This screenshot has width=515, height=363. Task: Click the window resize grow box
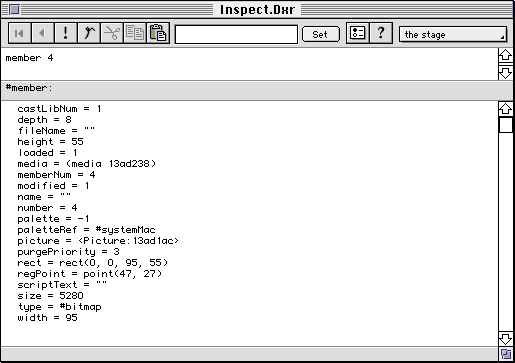click(x=506, y=354)
